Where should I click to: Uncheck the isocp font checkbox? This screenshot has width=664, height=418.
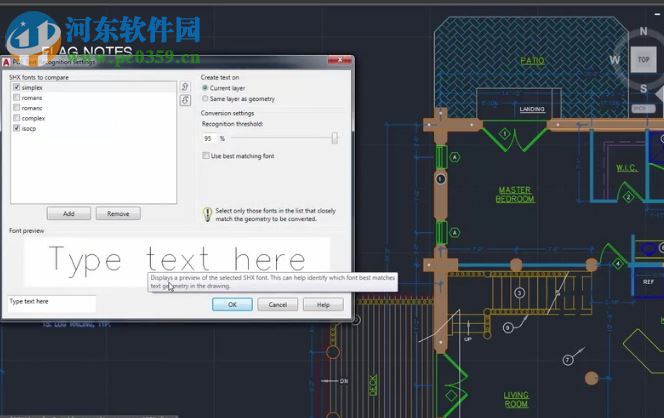click(17, 128)
